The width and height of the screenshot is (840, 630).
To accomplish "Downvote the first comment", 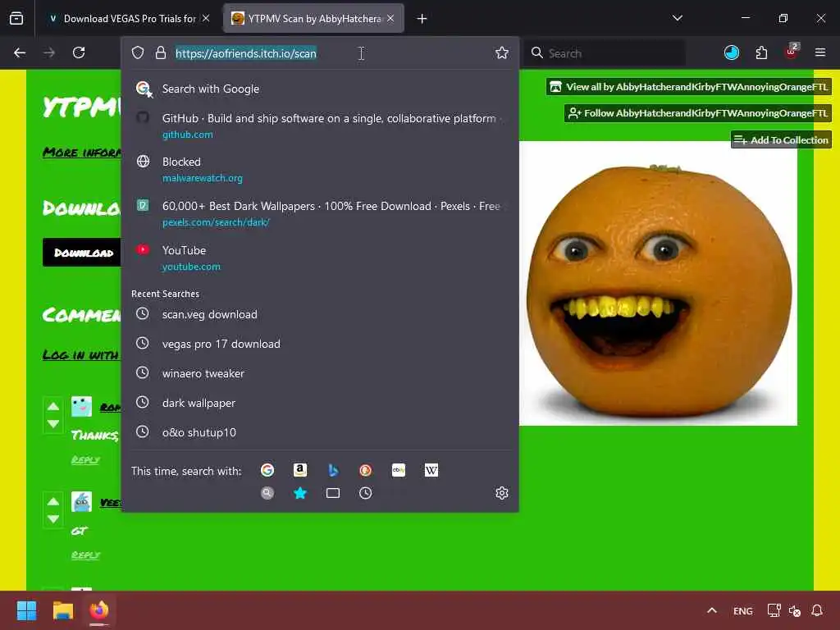I will [x=53, y=424].
